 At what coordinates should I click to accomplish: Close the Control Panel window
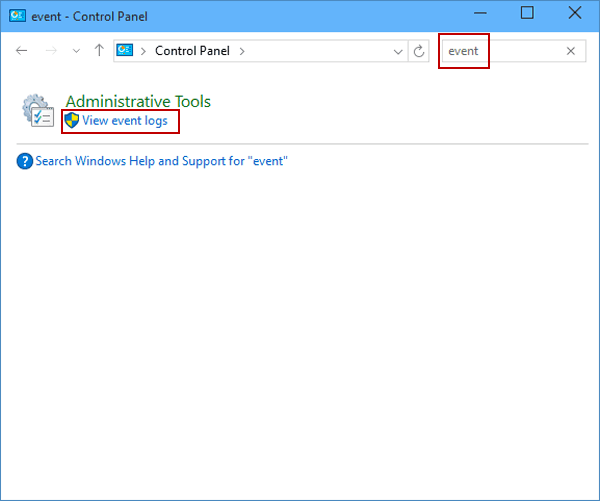point(575,13)
